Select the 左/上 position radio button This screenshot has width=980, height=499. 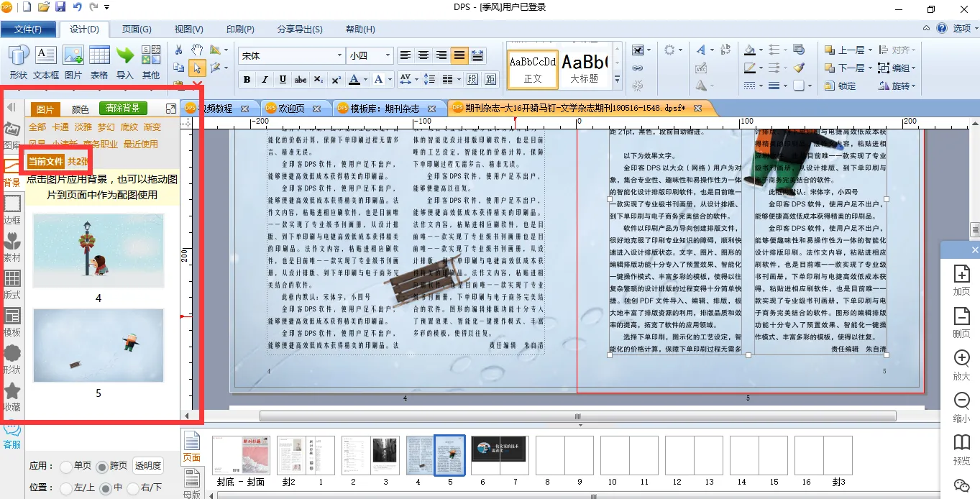pos(66,488)
